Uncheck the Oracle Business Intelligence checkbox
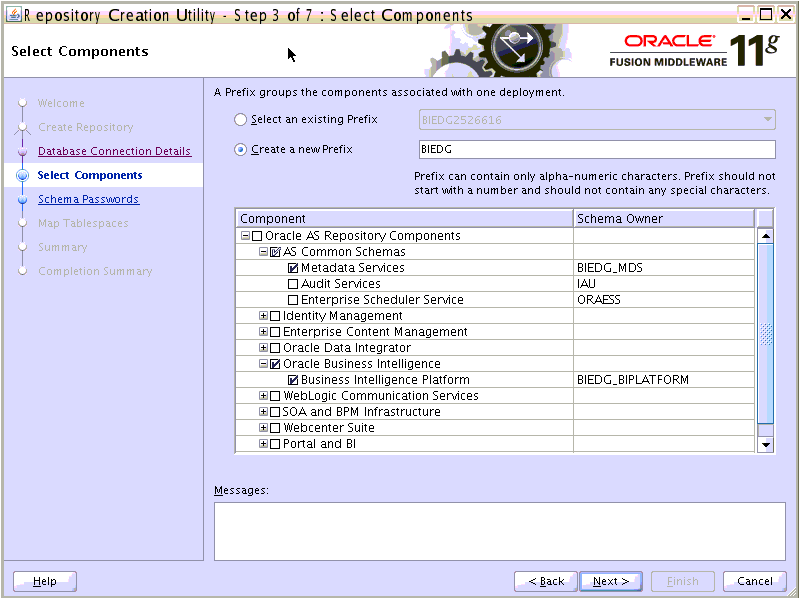The height and width of the screenshot is (598, 799). point(275,364)
